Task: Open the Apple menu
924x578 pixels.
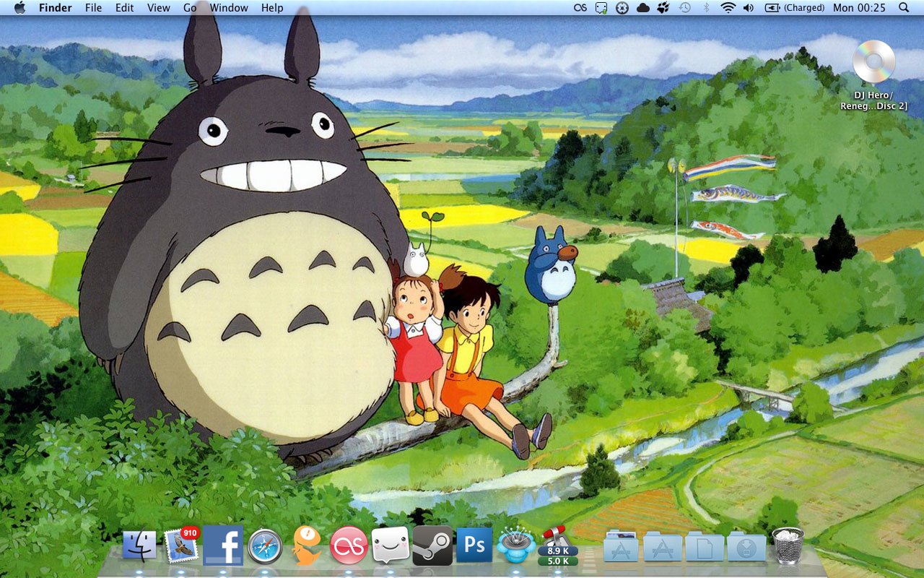Action: pos(19,8)
